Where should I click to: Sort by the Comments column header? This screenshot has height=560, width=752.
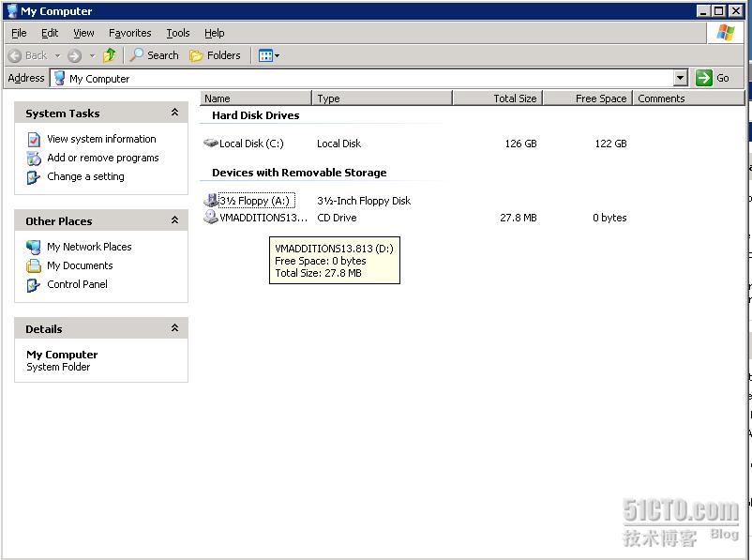pyautogui.click(x=688, y=98)
